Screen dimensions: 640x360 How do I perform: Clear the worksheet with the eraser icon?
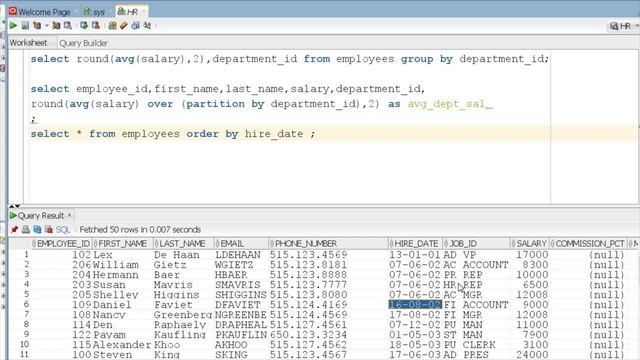click(124, 26)
